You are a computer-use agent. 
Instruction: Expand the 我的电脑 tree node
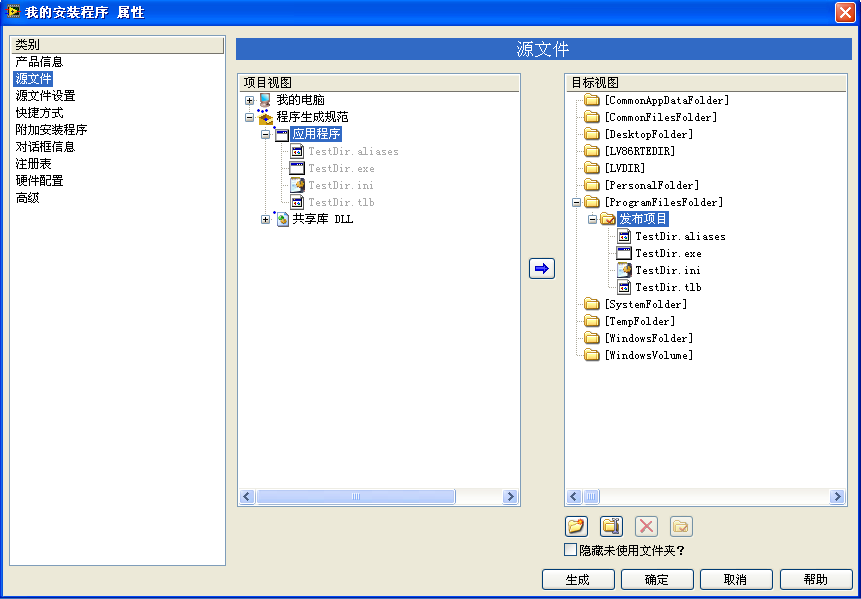(249, 100)
